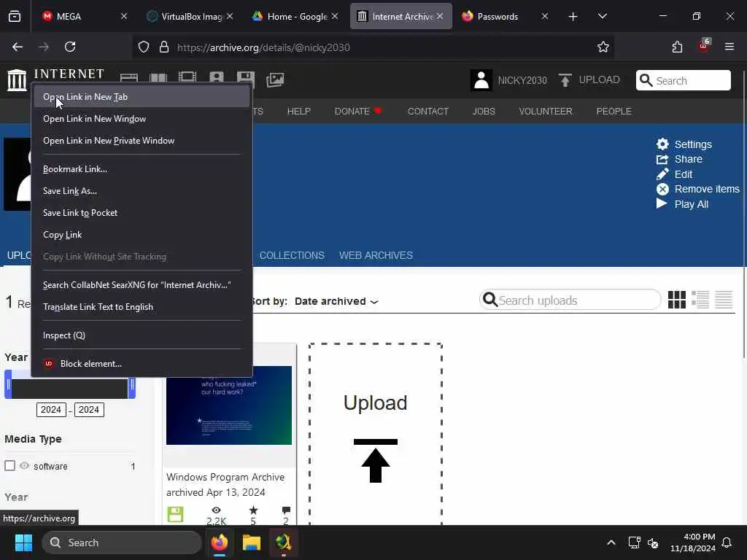747x560 pixels.
Task: Click the Remove items X icon
Action: pyautogui.click(x=662, y=189)
